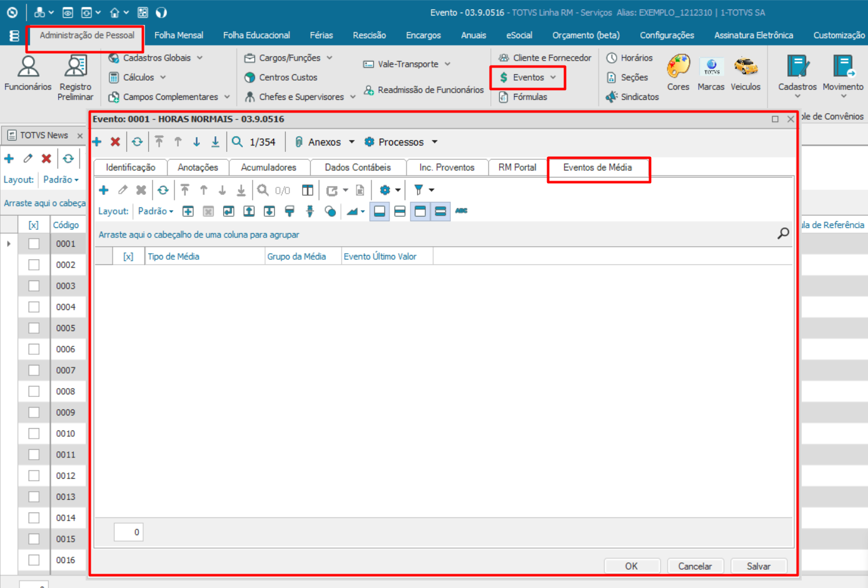Screen dimensions: 868x588
Task: Open the grid search magnifier at right
Action: point(783,234)
